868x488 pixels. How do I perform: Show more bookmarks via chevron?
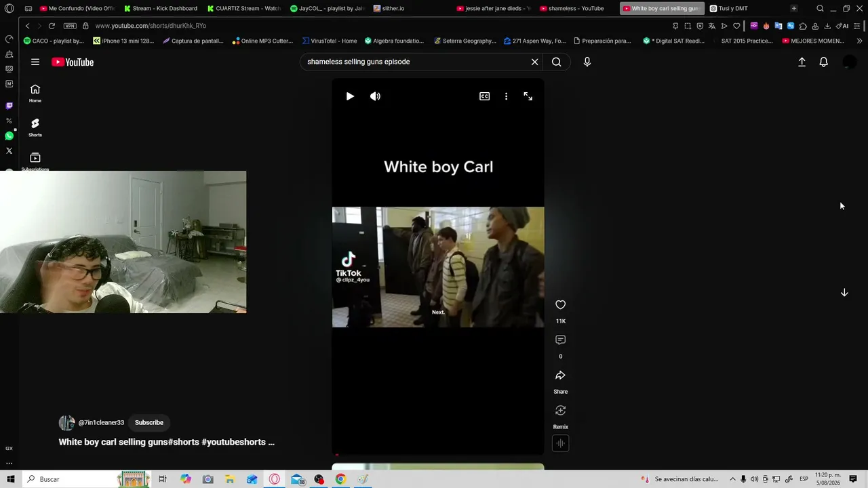(x=859, y=41)
